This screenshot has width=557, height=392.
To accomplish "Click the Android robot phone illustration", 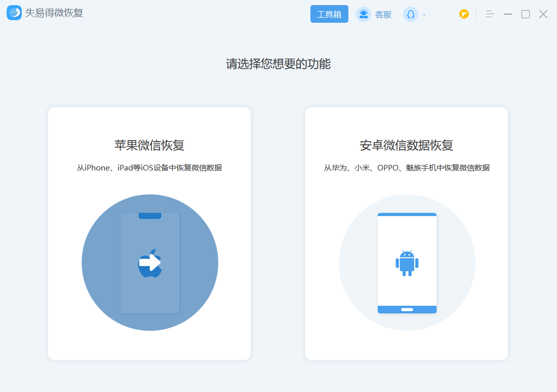I will click(407, 263).
